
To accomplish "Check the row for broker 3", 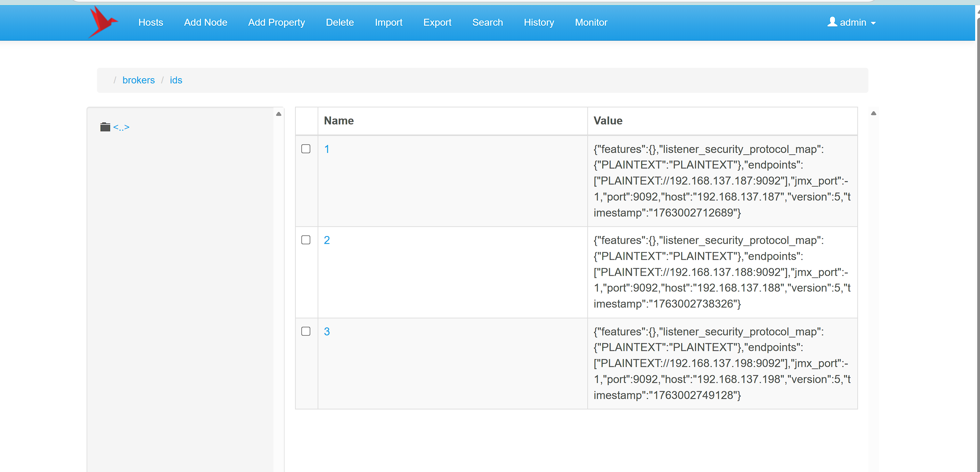I will click(x=305, y=332).
